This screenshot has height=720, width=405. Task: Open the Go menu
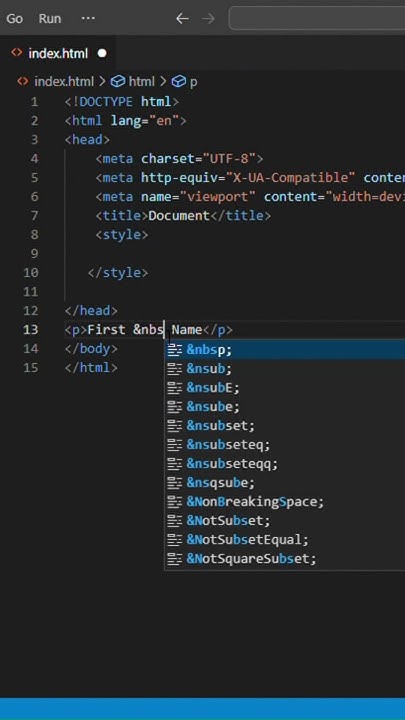15,19
